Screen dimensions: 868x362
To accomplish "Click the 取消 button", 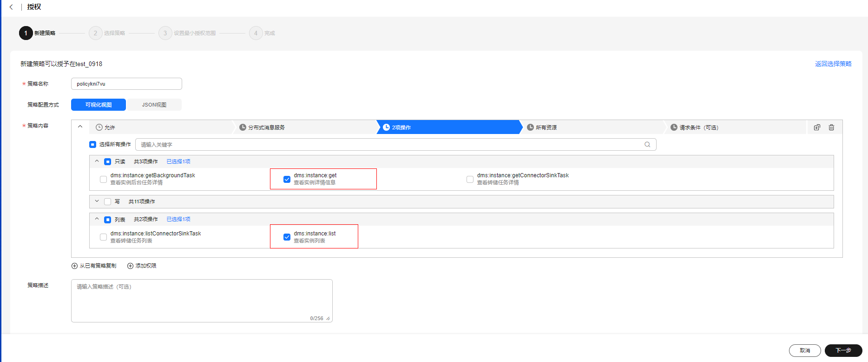I will pyautogui.click(x=805, y=350).
